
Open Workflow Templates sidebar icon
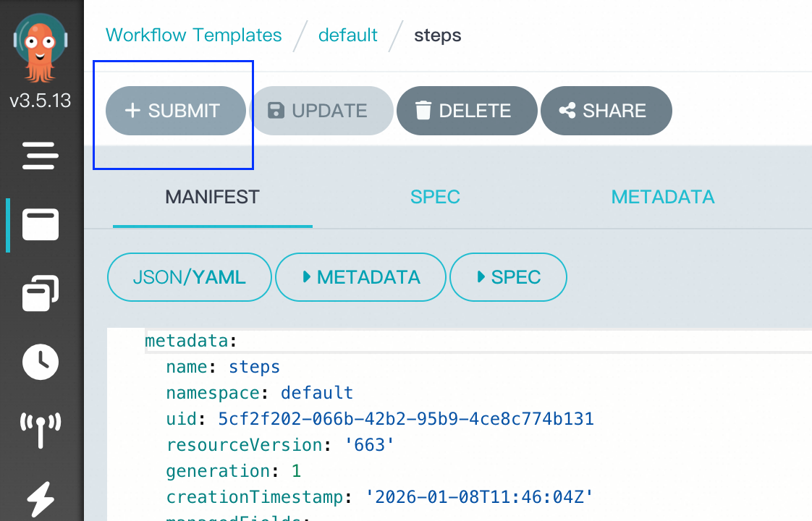(x=41, y=225)
